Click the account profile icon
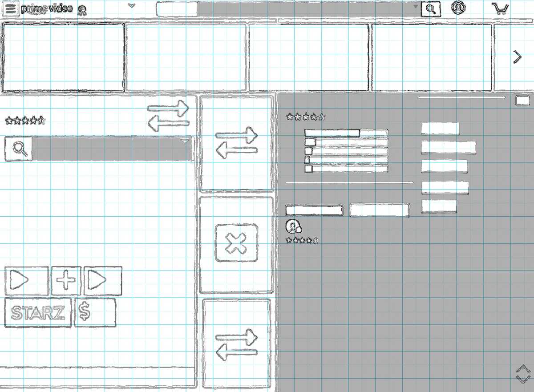 point(458,8)
